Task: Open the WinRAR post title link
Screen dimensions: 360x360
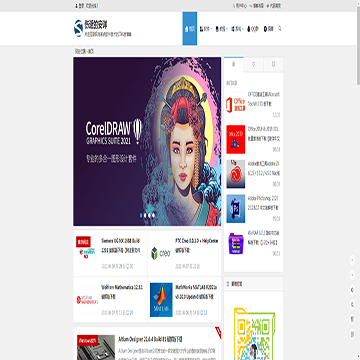Action: pos(264,237)
